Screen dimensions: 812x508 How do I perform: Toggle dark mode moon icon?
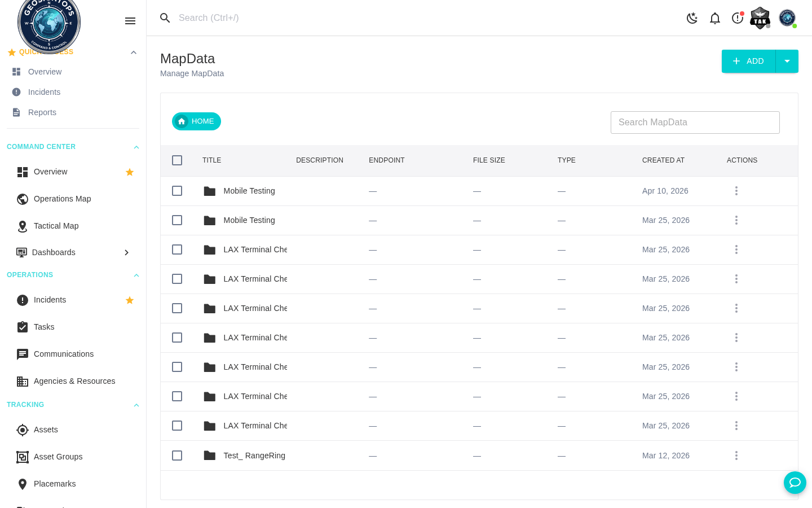point(692,18)
